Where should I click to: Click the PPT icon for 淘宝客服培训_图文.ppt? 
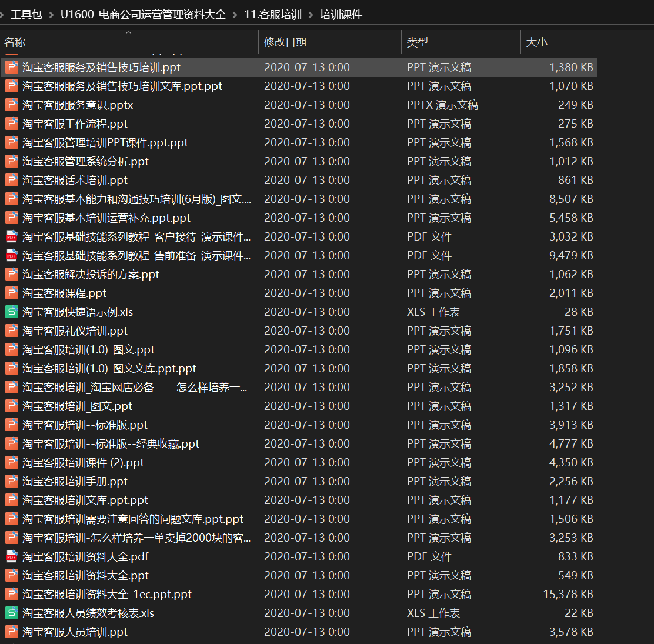(x=12, y=406)
